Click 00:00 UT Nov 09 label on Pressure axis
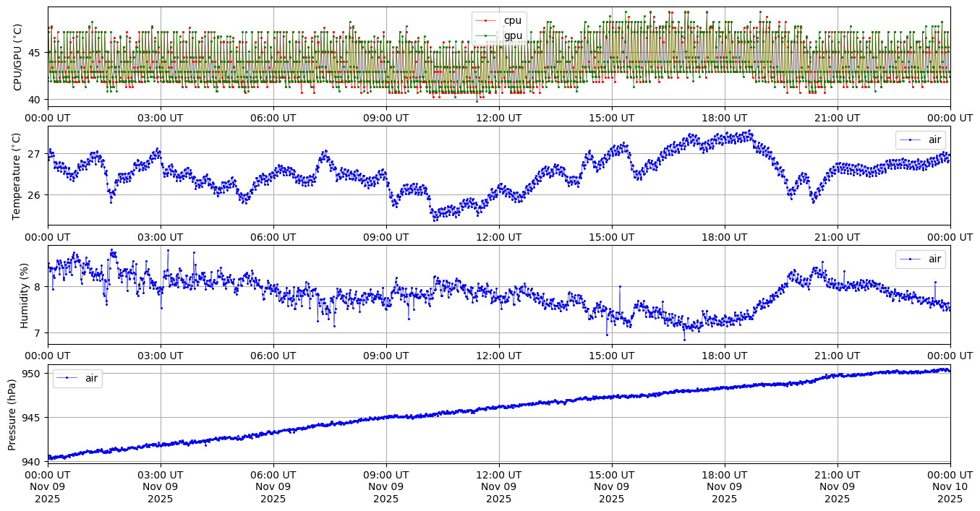This screenshot has width=980, height=511. coord(48,487)
